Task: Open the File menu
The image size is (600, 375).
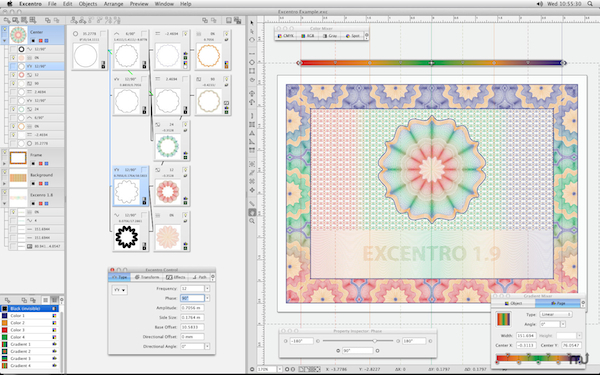Action: (52, 4)
